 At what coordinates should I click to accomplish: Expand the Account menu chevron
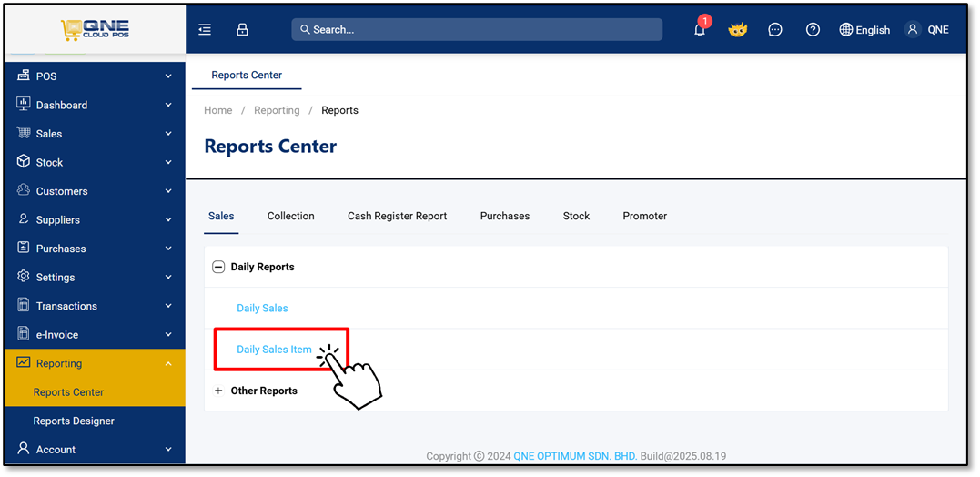168,450
